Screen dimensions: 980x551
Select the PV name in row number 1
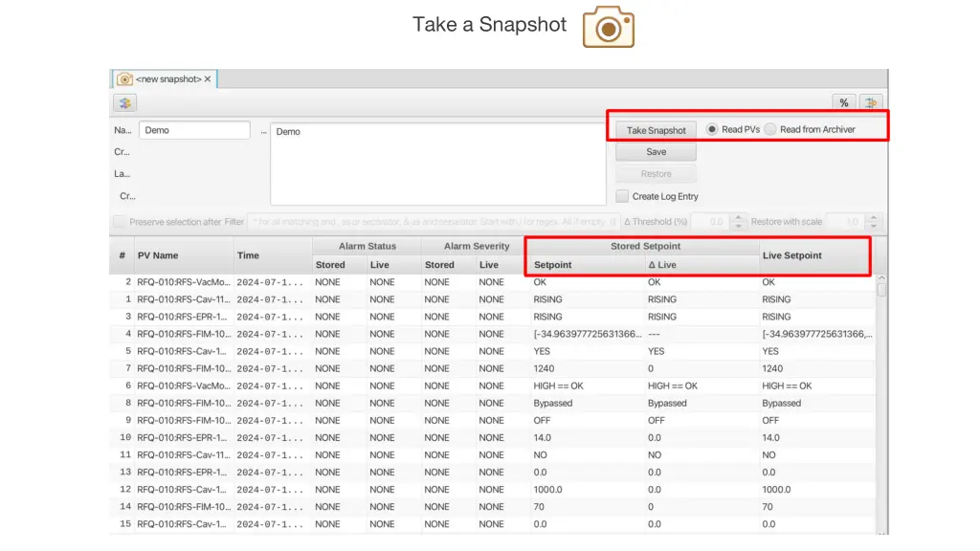tap(184, 299)
